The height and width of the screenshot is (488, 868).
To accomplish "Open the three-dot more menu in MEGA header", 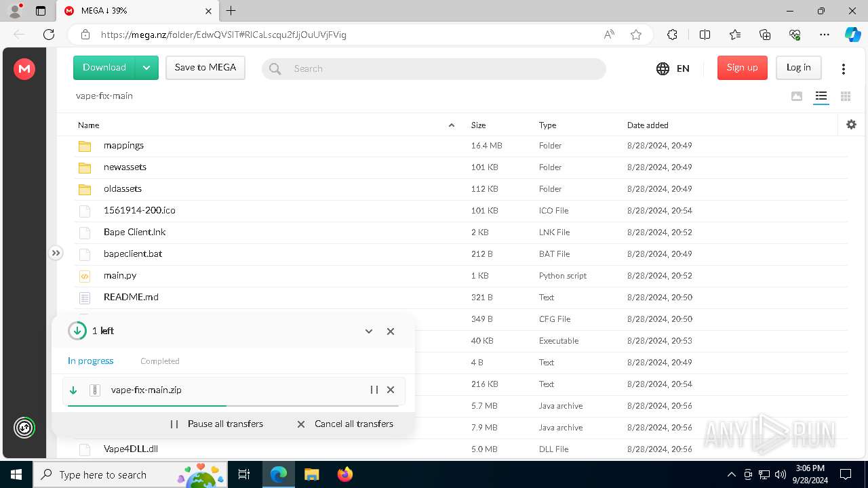I will [844, 68].
